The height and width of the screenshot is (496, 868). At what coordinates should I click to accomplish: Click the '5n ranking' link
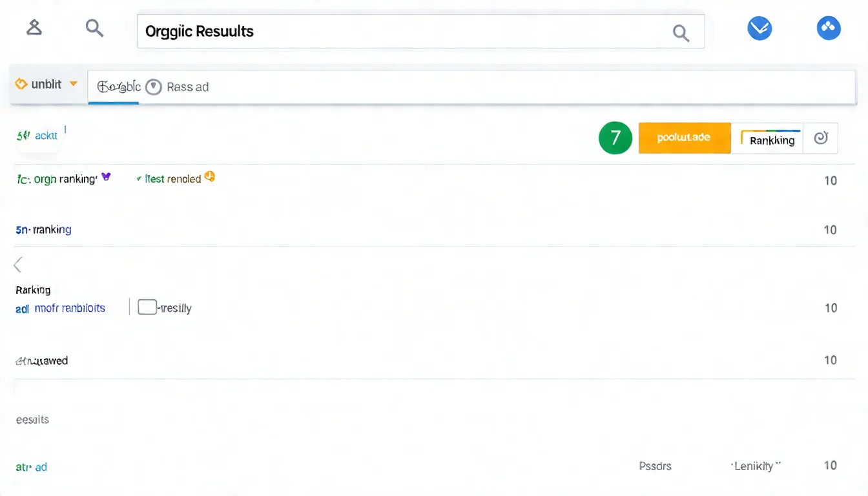[43, 229]
